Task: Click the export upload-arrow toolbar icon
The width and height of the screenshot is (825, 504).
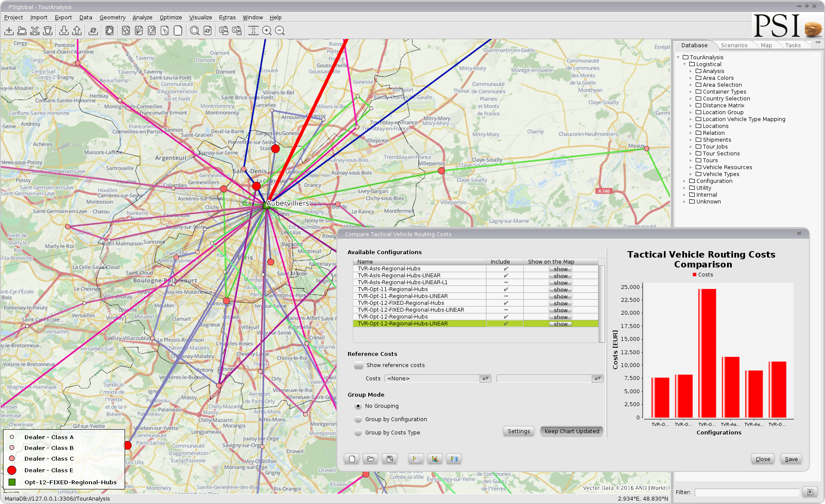Action: (77, 31)
